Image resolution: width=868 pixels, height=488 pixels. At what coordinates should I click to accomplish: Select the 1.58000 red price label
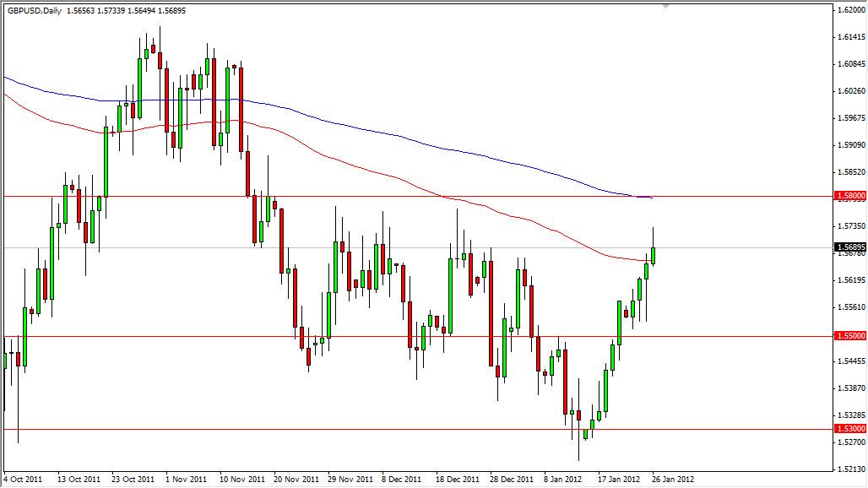851,196
